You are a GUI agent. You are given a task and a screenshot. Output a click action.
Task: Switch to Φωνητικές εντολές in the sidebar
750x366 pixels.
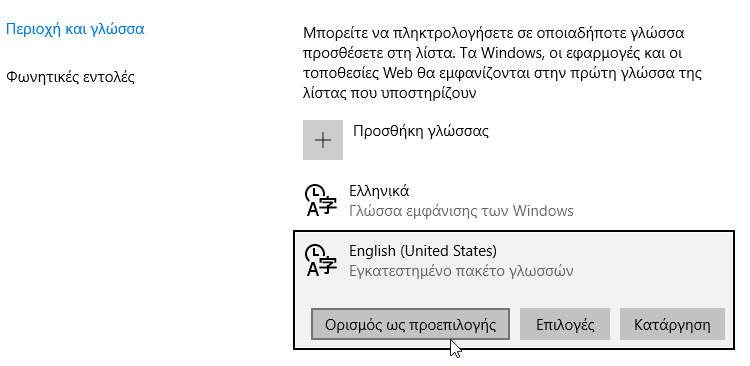pos(70,77)
